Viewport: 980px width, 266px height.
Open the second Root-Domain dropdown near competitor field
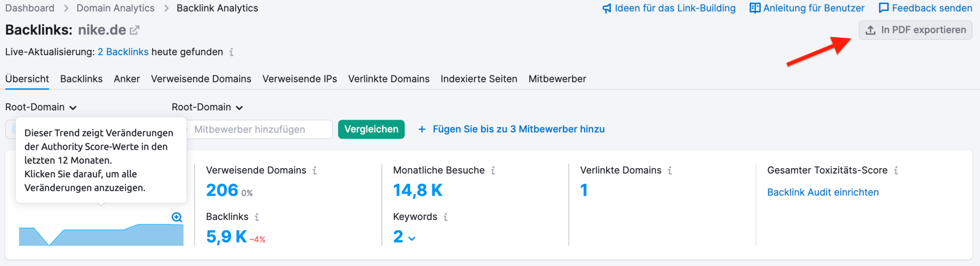click(x=207, y=107)
